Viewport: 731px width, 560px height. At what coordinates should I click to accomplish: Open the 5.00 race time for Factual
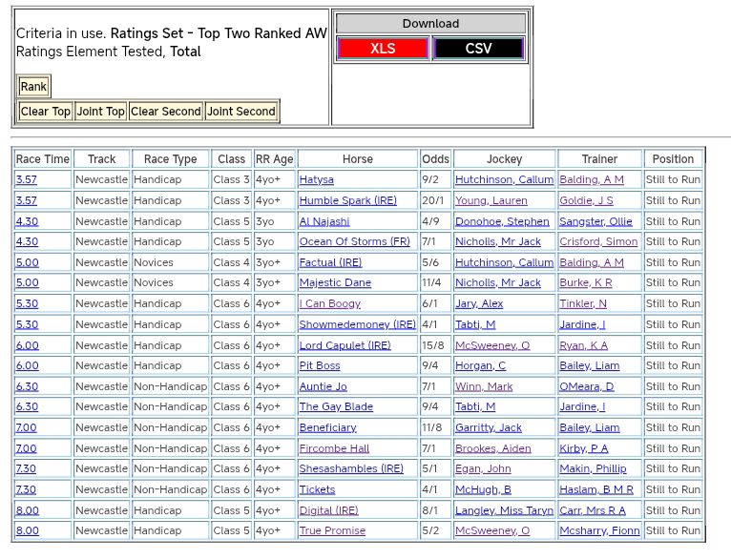tap(27, 262)
